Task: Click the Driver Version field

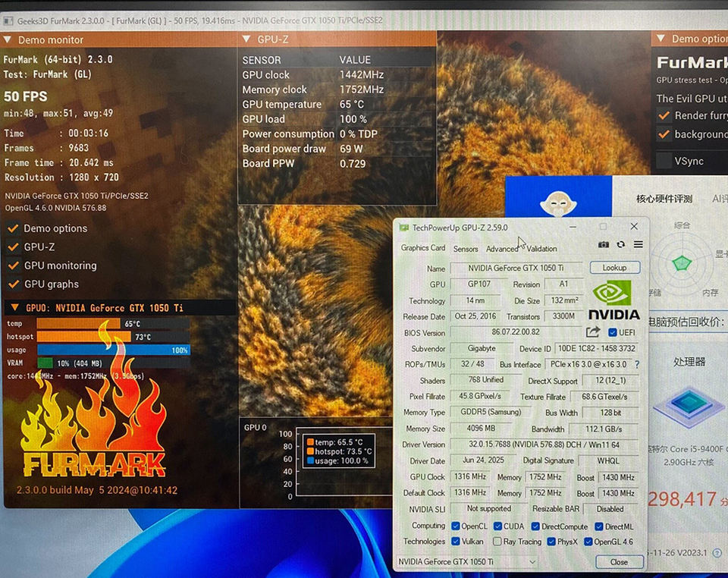Action: [x=544, y=444]
